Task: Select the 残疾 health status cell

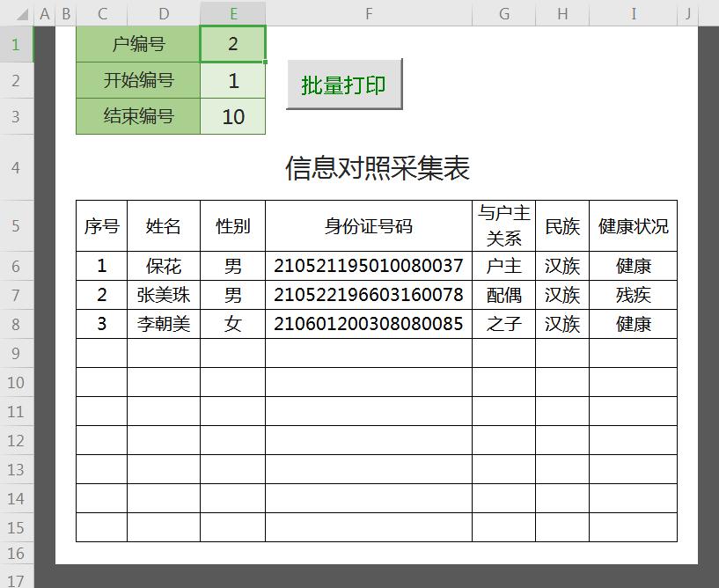Action: pos(633,295)
